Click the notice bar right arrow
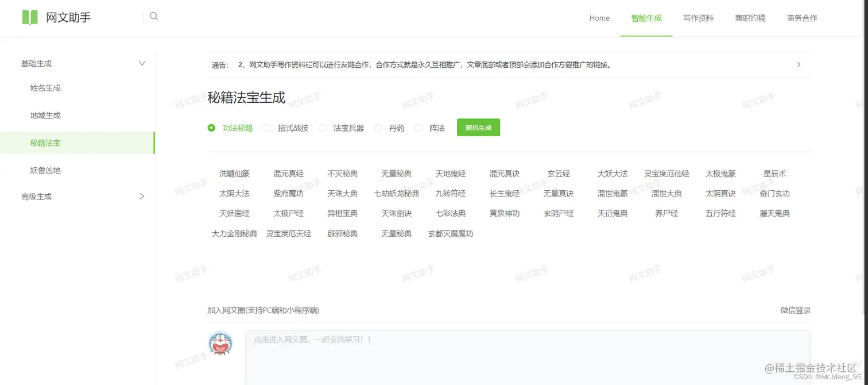This screenshot has height=385, width=868. (x=798, y=64)
